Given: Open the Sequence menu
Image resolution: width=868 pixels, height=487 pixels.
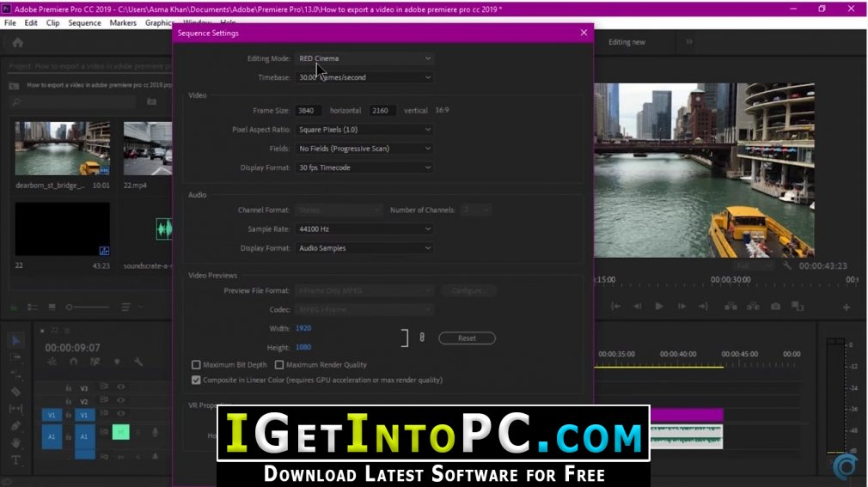Looking at the screenshot, I should [84, 23].
